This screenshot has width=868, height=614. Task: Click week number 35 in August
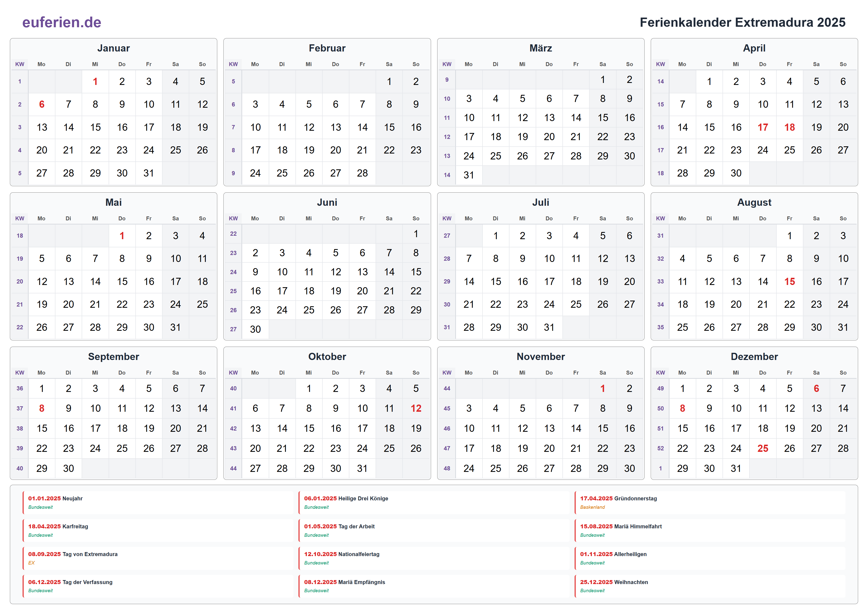[660, 327]
